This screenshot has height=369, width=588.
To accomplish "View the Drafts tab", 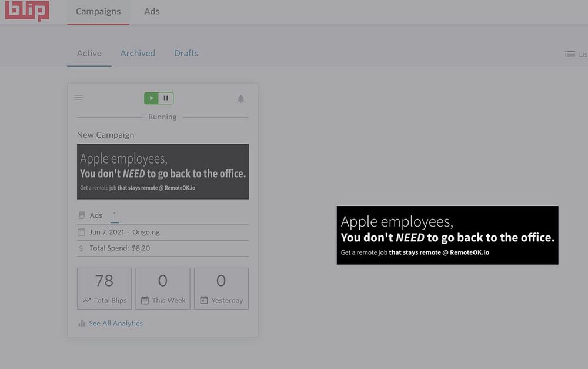I will click(186, 54).
